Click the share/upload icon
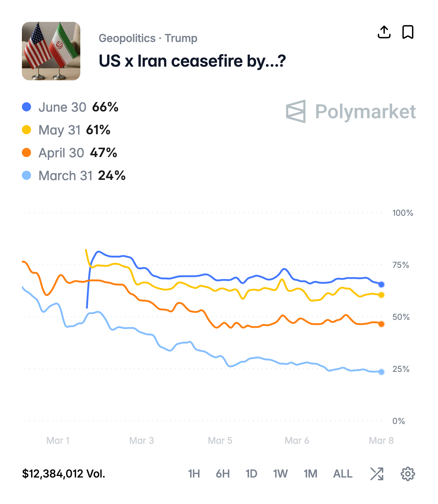The width and height of the screenshot is (438, 504). coord(384,32)
